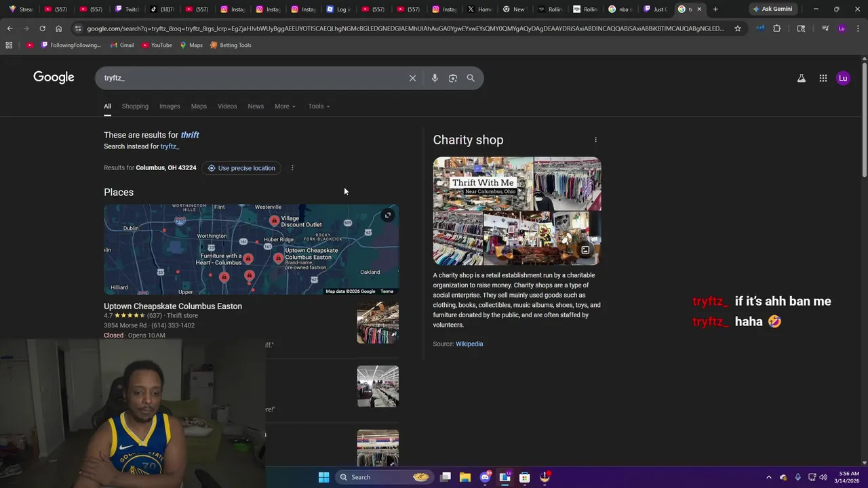The height and width of the screenshot is (488, 868).
Task: Search instead for tryftz_ link
Action: [170, 146]
